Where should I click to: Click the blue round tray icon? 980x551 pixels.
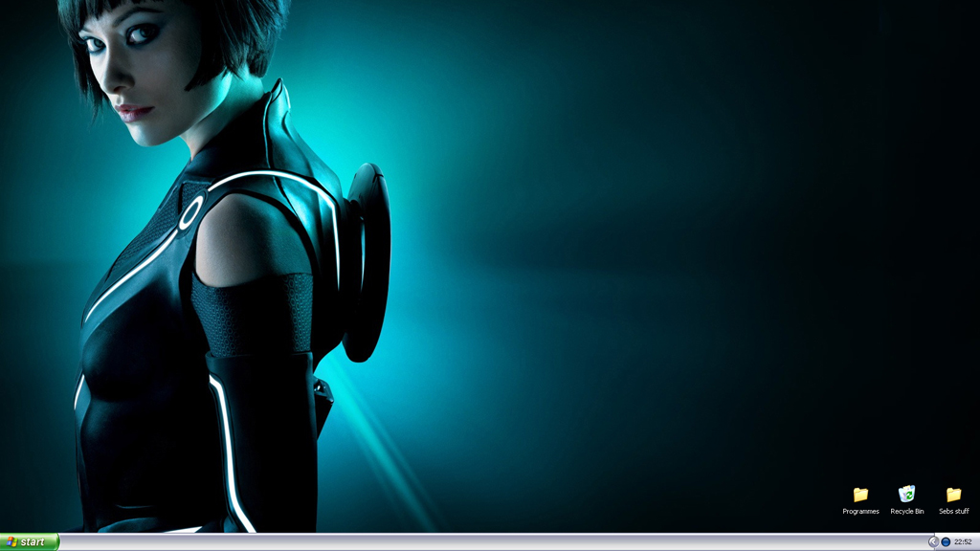[946, 541]
